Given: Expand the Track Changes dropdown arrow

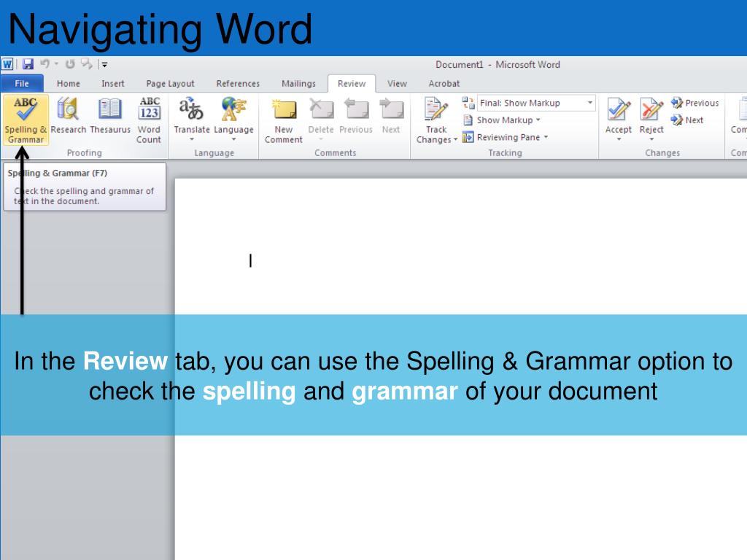Looking at the screenshot, I should (x=455, y=139).
